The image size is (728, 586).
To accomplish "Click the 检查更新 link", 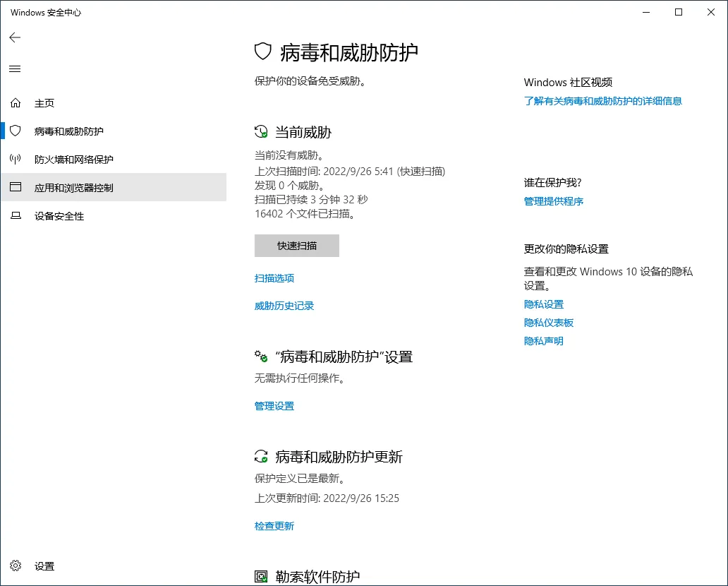I will (274, 525).
